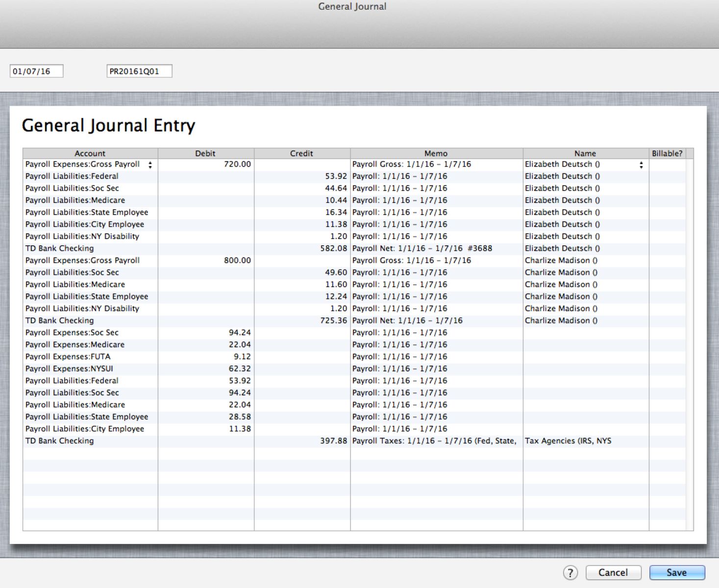Select the 720.00 debit cell
Screen dimensions: 719x588
pyautogui.click(x=206, y=164)
